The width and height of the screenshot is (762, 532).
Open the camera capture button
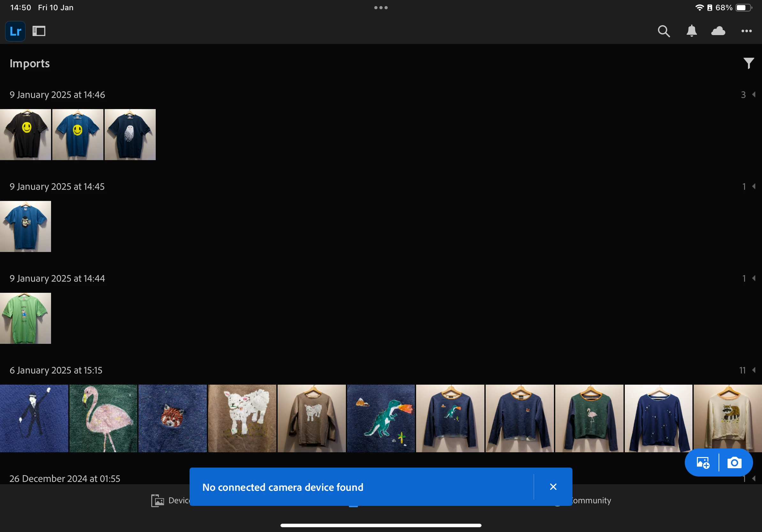[x=734, y=463]
